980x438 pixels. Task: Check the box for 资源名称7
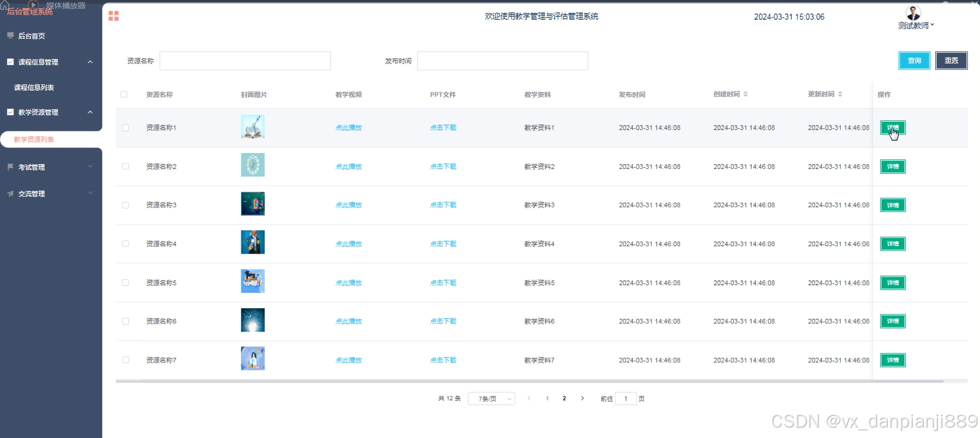(x=126, y=360)
